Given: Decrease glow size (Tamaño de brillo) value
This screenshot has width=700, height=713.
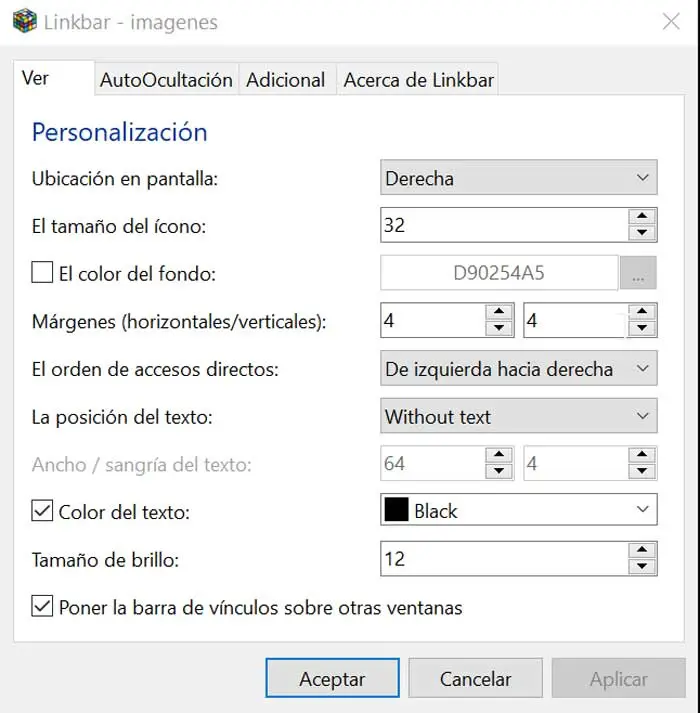Looking at the screenshot, I should (642, 567).
